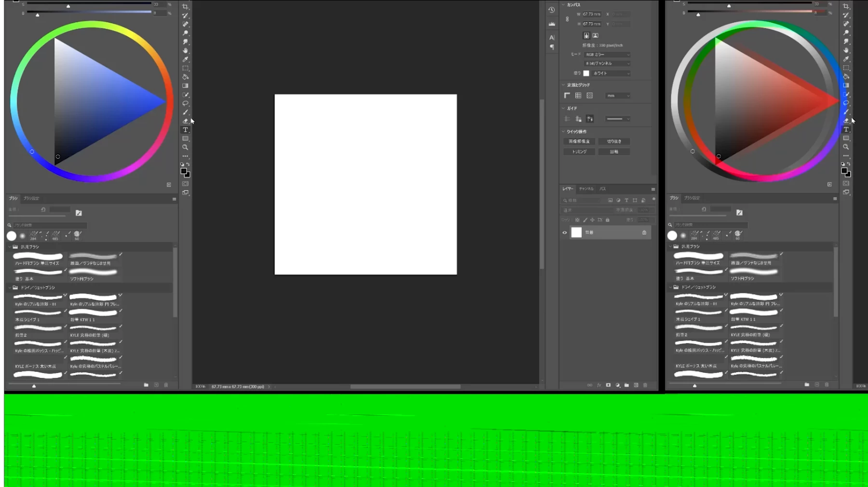Viewport: 868px width, 487px height.
Task: Open the ホワイト fill dropdown
Action: tap(611, 73)
